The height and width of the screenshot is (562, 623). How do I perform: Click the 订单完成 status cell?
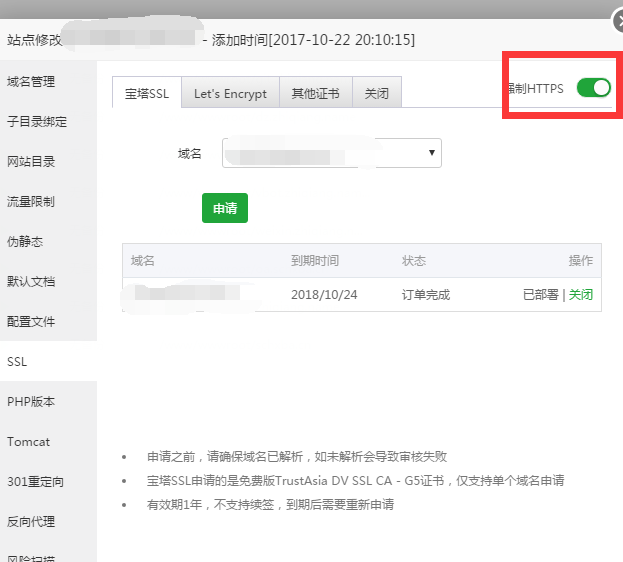click(x=426, y=295)
